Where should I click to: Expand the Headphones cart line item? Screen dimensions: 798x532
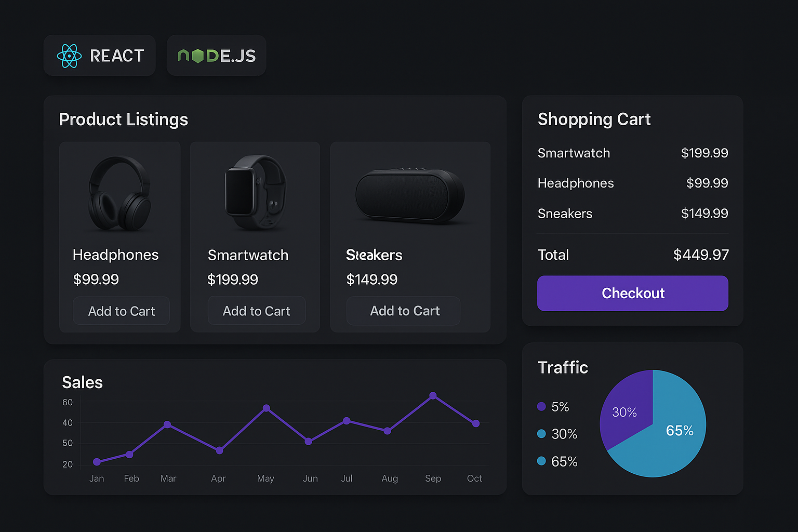tap(632, 183)
